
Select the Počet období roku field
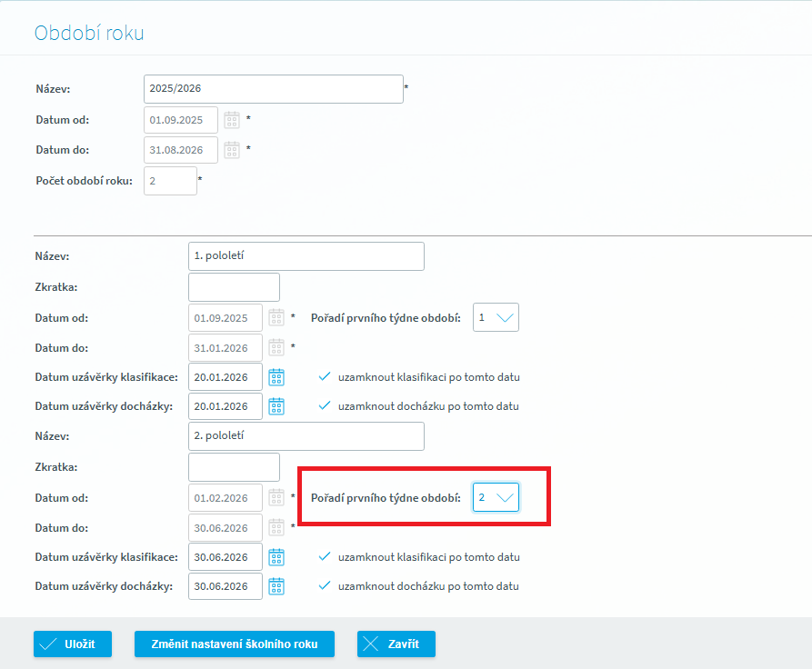[170, 181]
